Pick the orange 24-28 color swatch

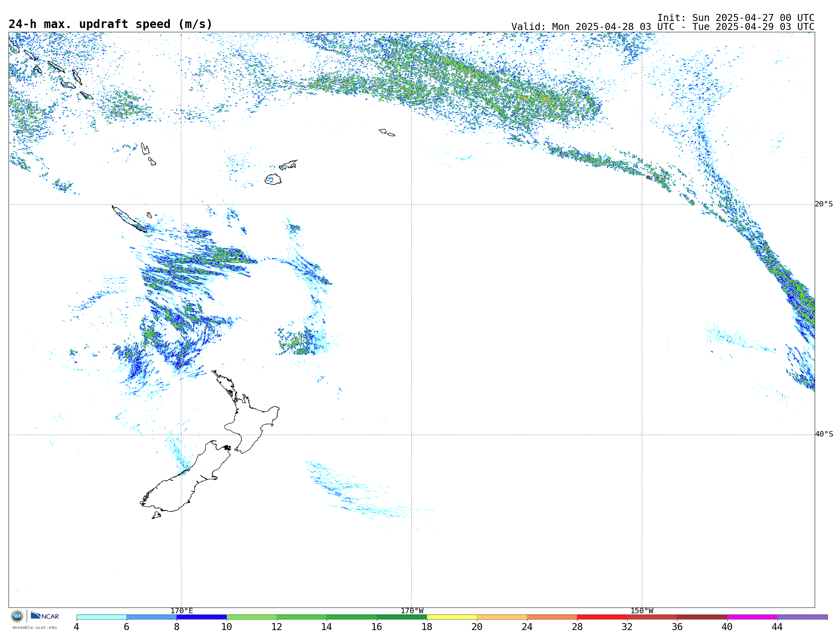[x=552, y=617]
